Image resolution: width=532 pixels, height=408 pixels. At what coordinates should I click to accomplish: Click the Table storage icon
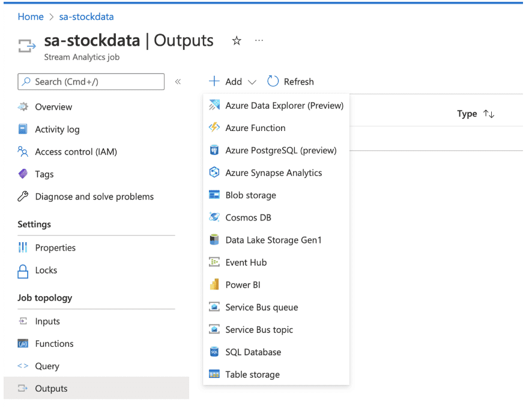pyautogui.click(x=214, y=374)
